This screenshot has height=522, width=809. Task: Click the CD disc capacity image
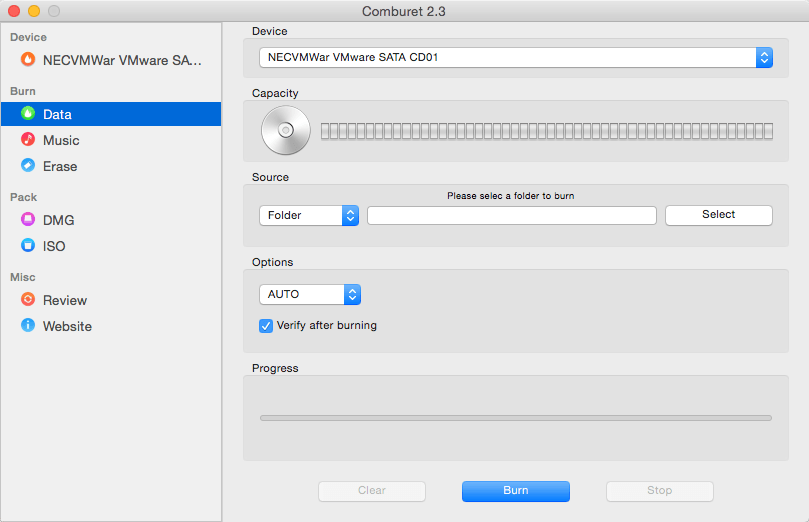point(286,130)
